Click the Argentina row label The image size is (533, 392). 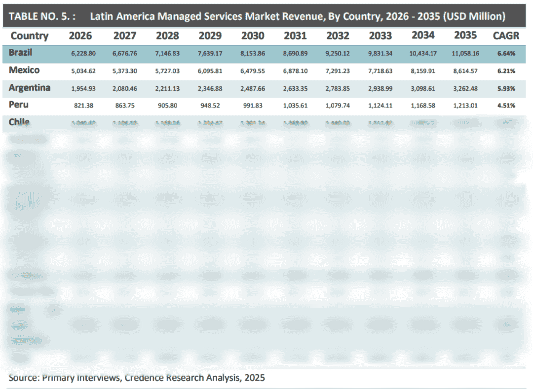click(30, 87)
